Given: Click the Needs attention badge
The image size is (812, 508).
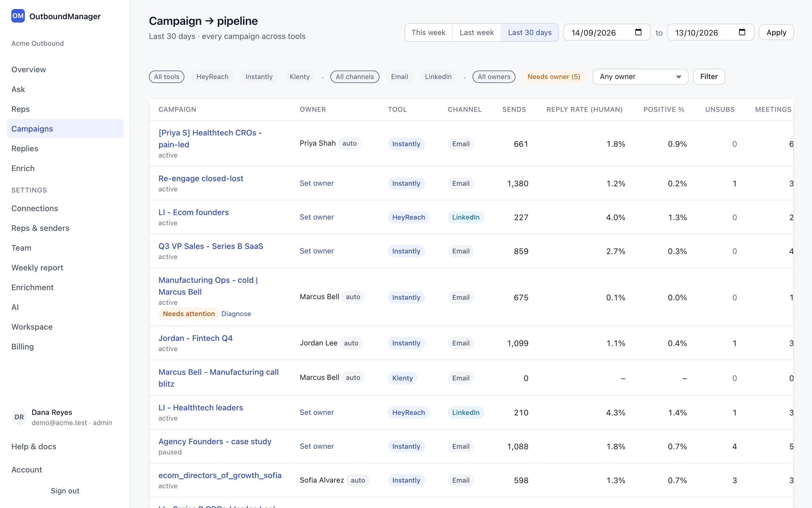Looking at the screenshot, I should click(189, 314).
